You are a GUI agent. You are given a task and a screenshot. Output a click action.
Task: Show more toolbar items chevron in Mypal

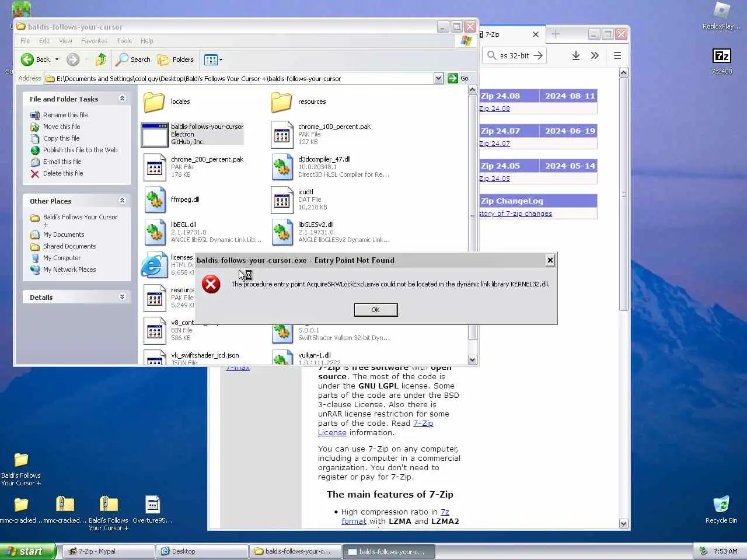595,55
